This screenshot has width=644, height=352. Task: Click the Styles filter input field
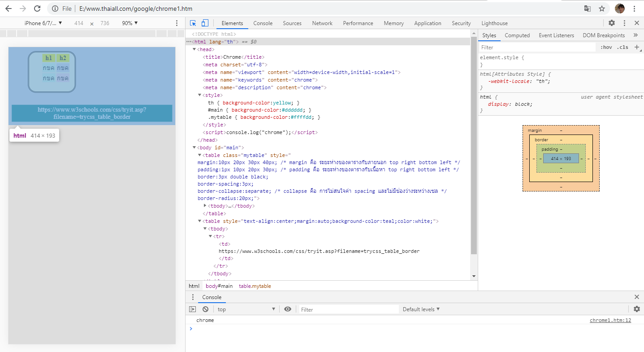coord(538,48)
